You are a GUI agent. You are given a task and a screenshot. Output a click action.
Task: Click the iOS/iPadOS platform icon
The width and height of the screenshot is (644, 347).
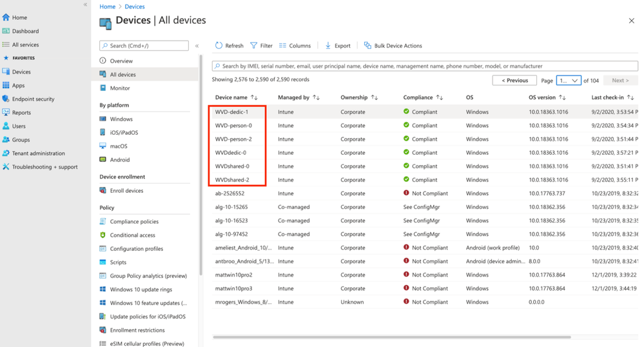coord(102,132)
